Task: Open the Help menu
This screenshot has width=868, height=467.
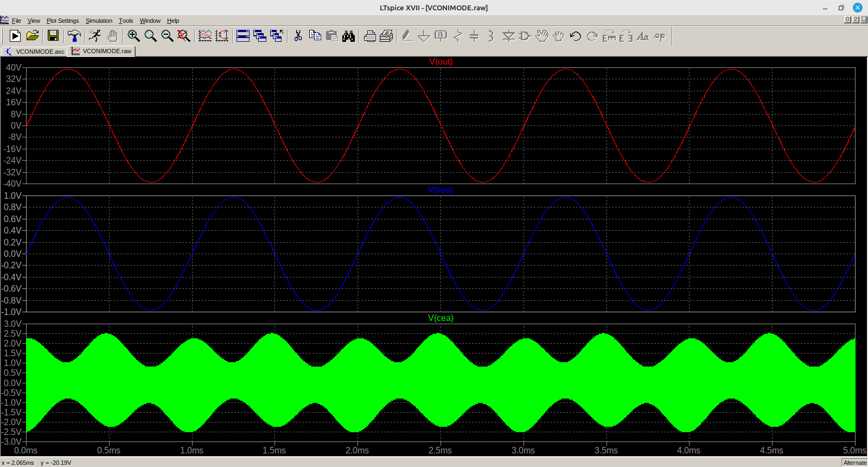Action: 173,21
